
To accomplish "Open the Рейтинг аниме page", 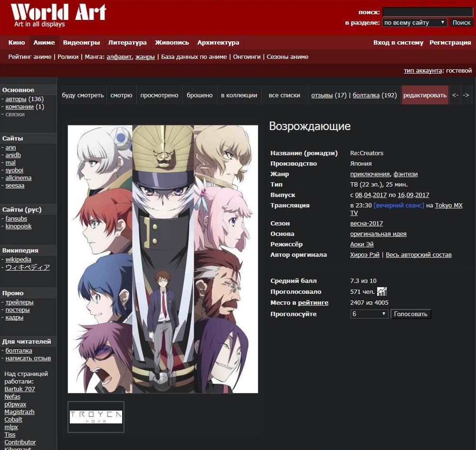I will 30,57.
